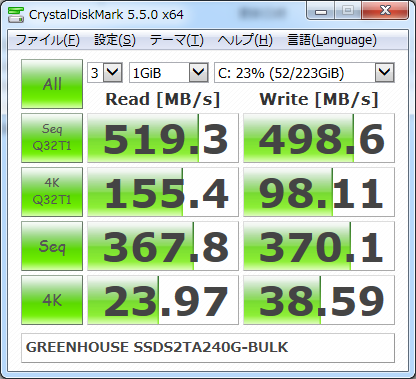Close the CrystalDiskMark window

point(385,11)
